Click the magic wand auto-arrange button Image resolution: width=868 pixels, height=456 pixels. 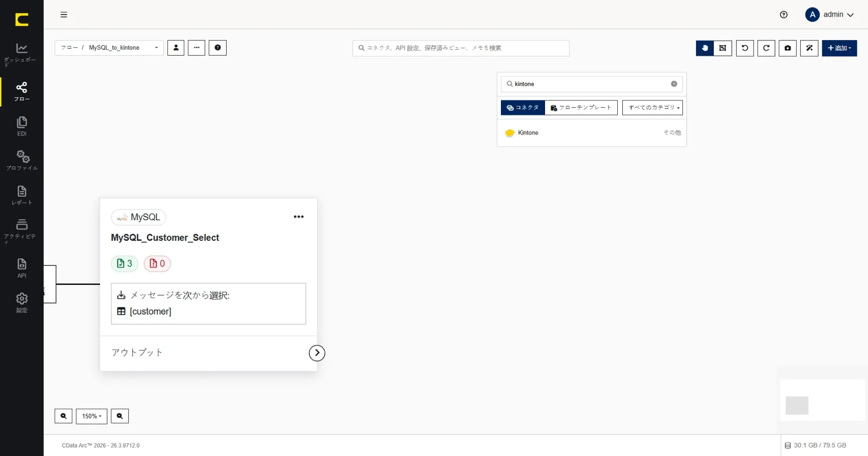pyautogui.click(x=809, y=48)
